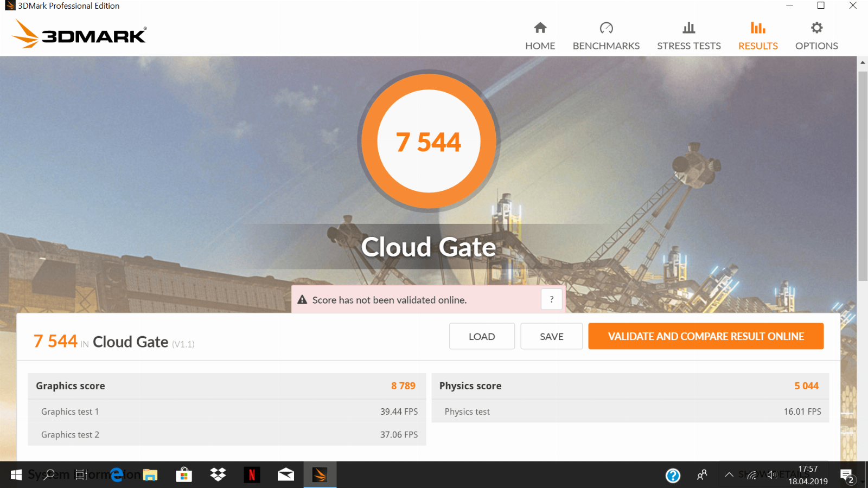
Task: Open the OPTIONS tab
Action: click(x=816, y=36)
